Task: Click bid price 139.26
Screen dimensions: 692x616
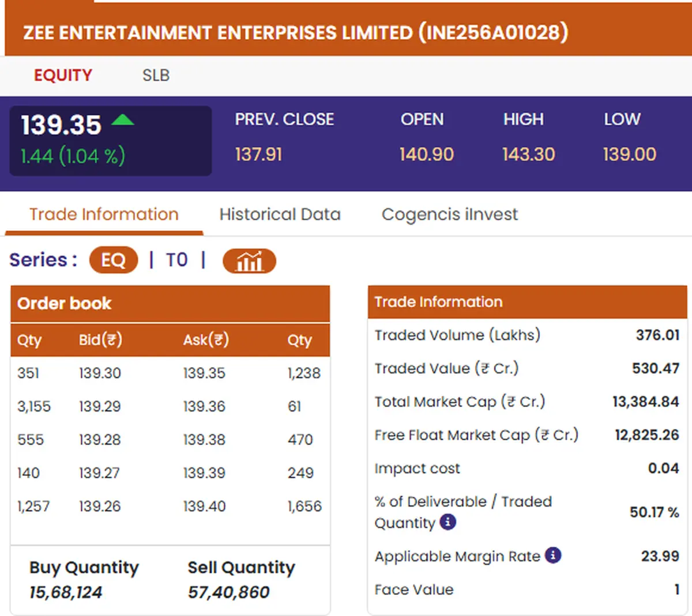Action: pos(100,507)
